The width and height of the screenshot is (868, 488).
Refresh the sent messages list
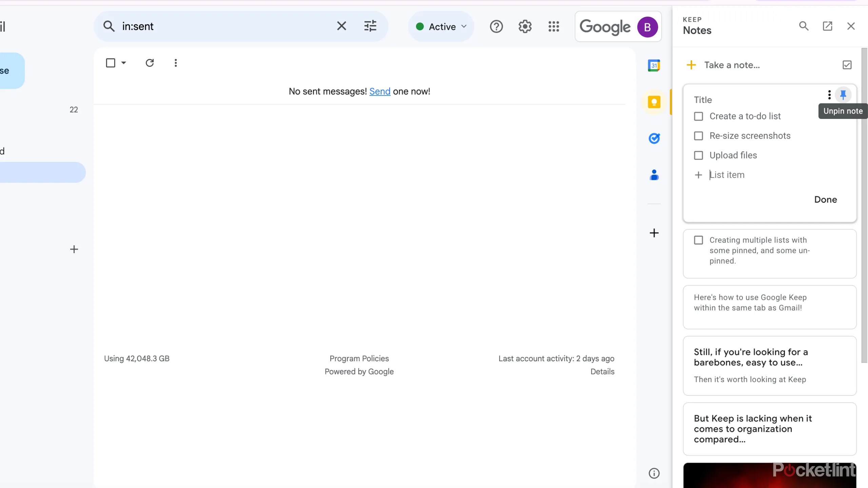150,63
